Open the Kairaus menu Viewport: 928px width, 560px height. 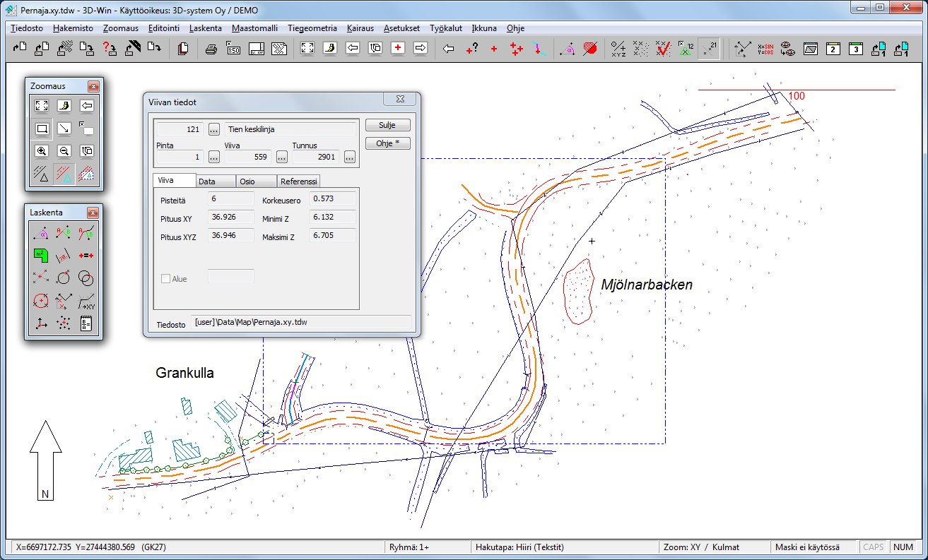tap(361, 29)
